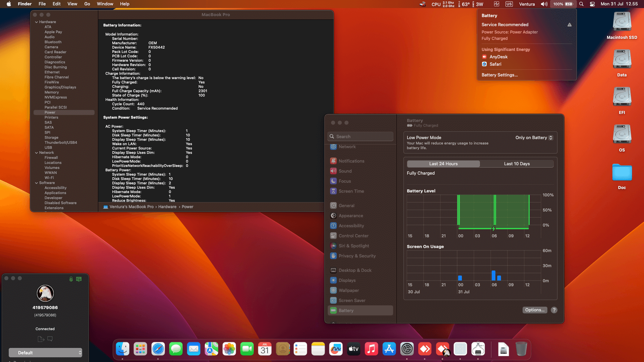Open Notes app in dock
The height and width of the screenshot is (362, 644).
[x=318, y=349]
